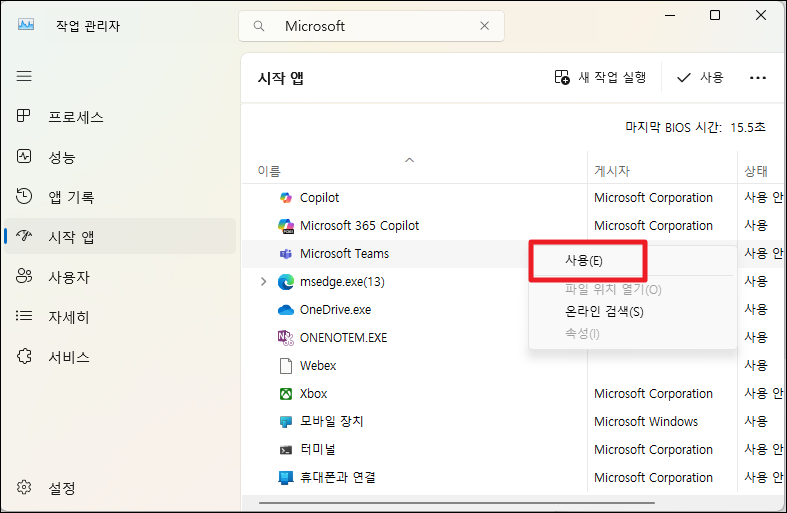Screen dimensions: 787x513
Task: Click the 프로세스 grid icon
Action: [x=24, y=116]
